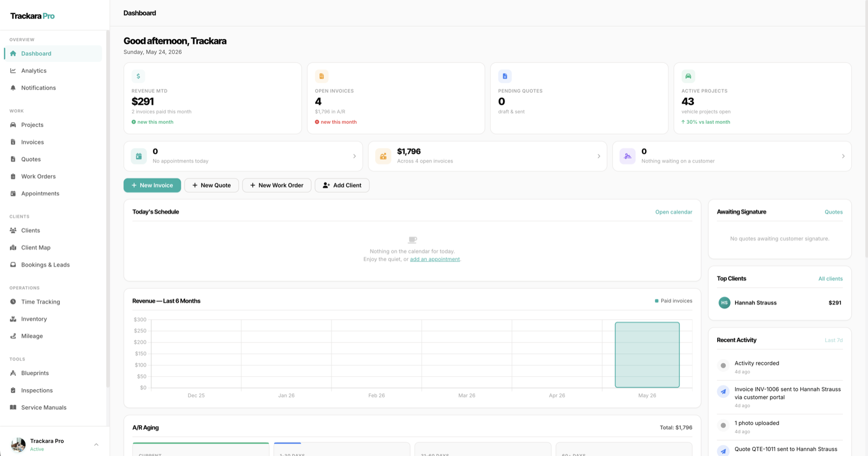The width and height of the screenshot is (868, 456).
Task: Open Service Manuals in the sidebar
Action: pyautogui.click(x=53, y=407)
